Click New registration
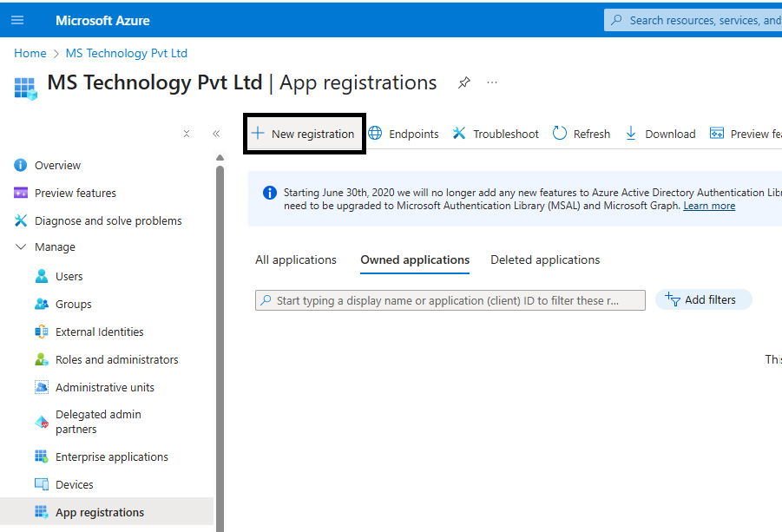 pyautogui.click(x=304, y=133)
